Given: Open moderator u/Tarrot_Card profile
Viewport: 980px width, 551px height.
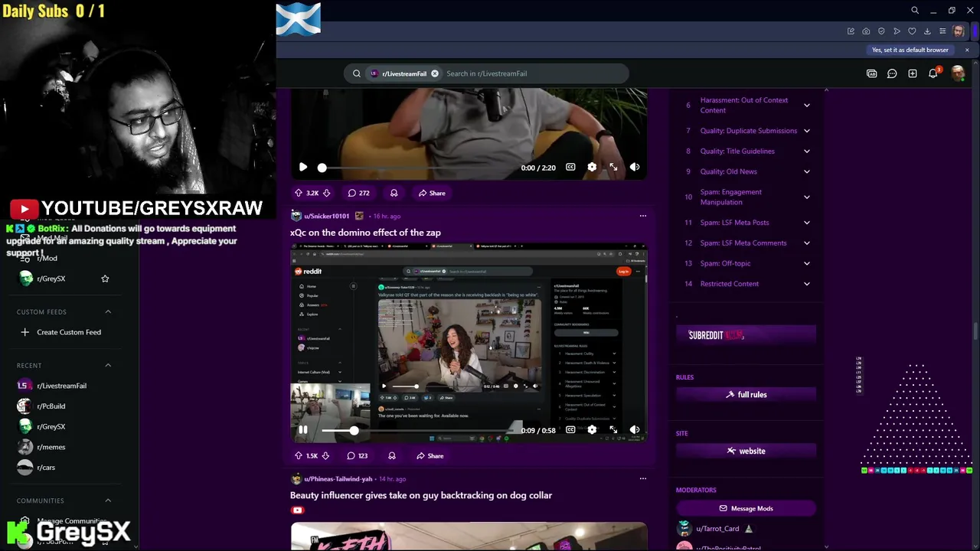Looking at the screenshot, I should pyautogui.click(x=717, y=529).
